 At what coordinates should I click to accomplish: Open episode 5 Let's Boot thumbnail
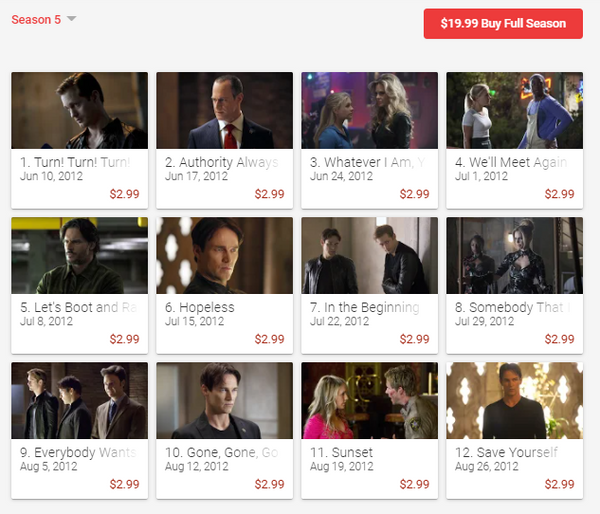[80, 255]
